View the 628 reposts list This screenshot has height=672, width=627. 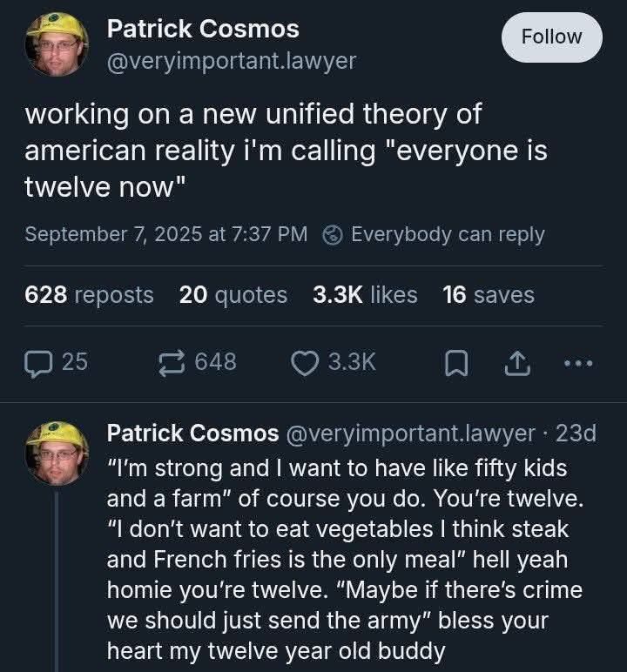[x=89, y=295]
